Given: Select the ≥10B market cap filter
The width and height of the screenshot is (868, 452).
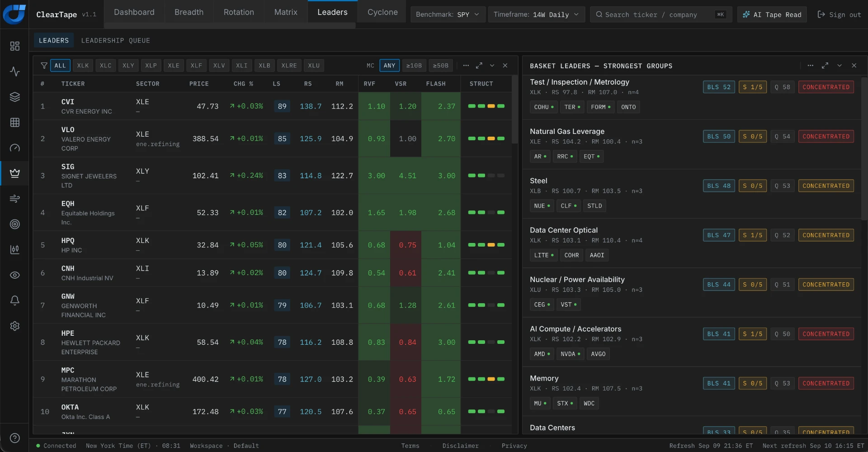Looking at the screenshot, I should [414, 66].
